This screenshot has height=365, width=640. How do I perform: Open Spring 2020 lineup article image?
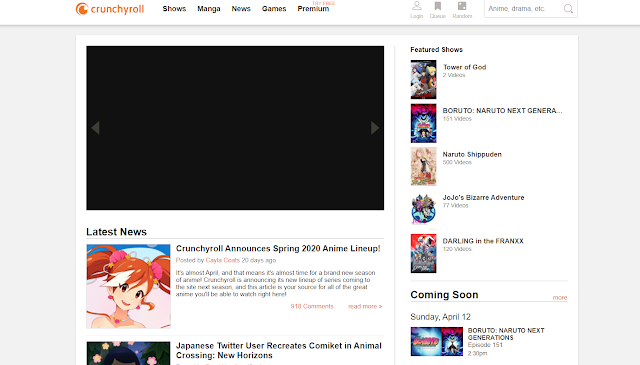[128, 286]
